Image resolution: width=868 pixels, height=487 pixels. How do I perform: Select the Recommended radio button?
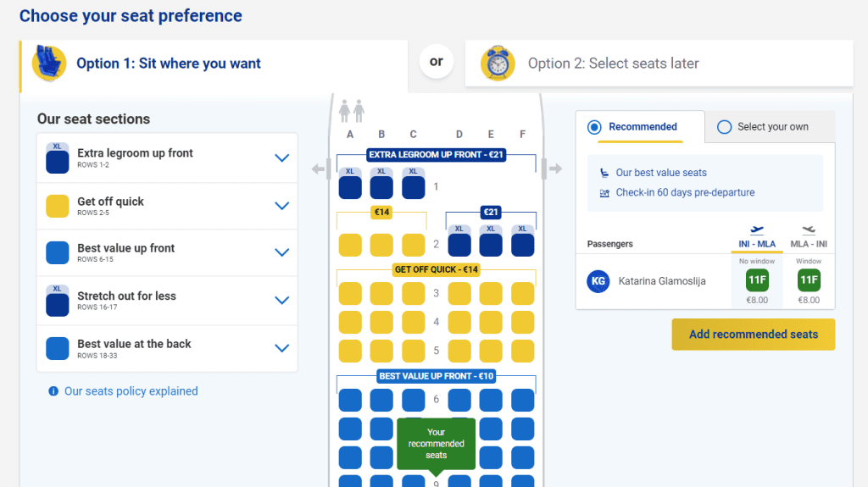(x=594, y=127)
